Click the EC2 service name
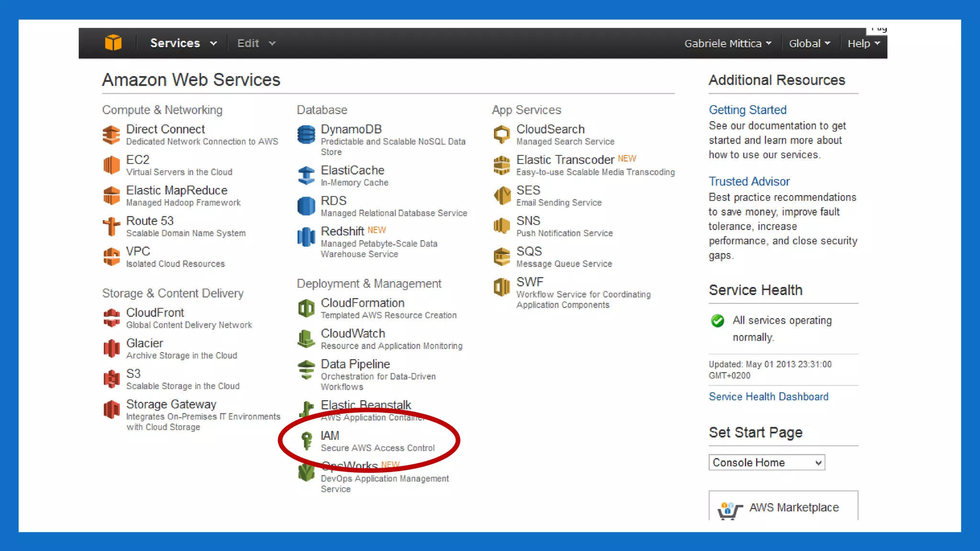Viewport: 980px width, 551px height. point(138,160)
